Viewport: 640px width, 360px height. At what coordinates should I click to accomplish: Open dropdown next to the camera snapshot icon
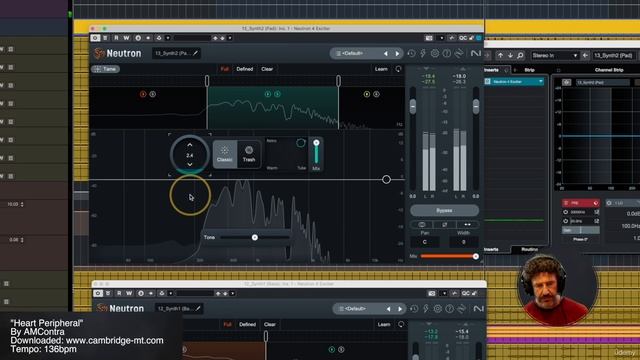pos(441,38)
